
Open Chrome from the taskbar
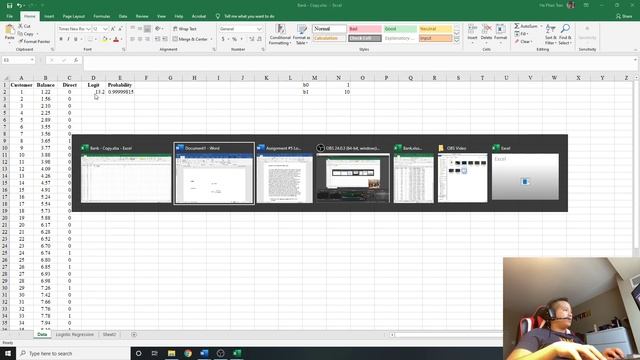tap(188, 353)
